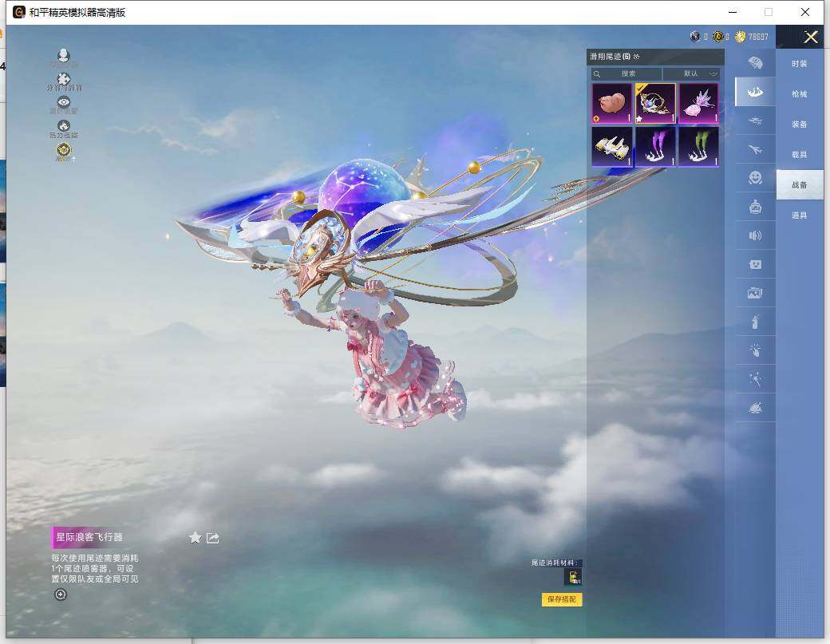Image resolution: width=830 pixels, height=644 pixels.
Task: Select the white-gold aircraft trail thumbnail
Action: click(612, 147)
